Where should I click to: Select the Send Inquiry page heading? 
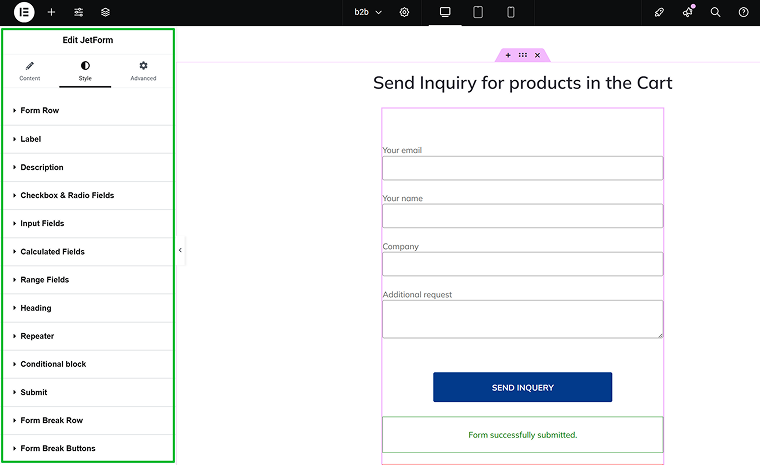[522, 83]
